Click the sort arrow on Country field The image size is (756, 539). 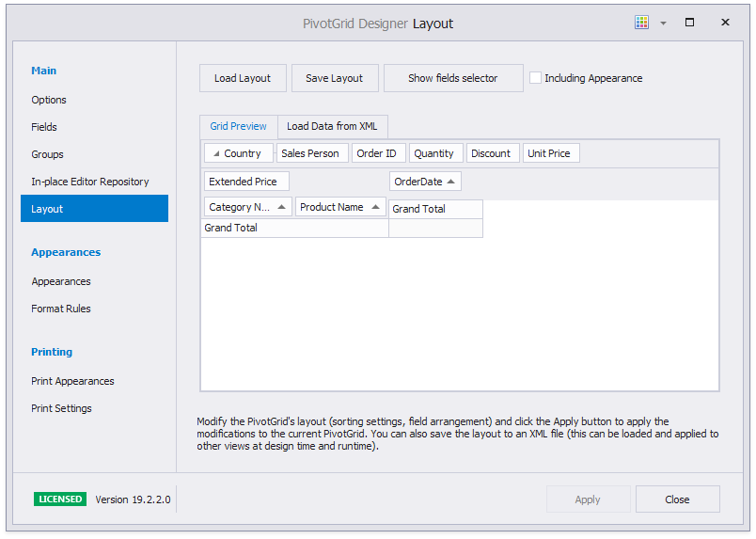(x=215, y=153)
